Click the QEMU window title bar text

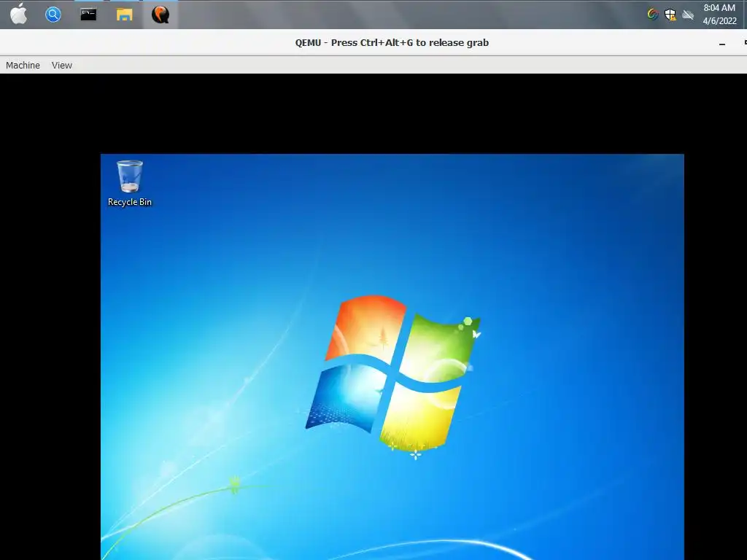[392, 43]
